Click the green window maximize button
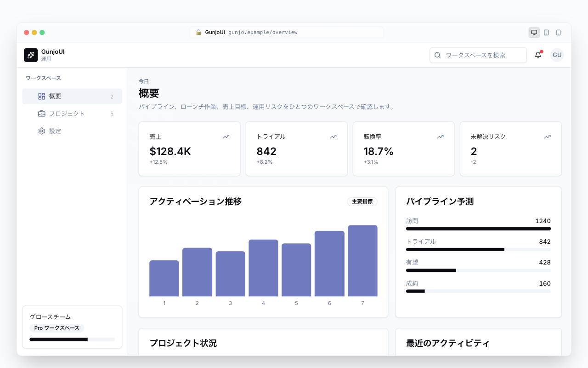The width and height of the screenshot is (588, 368). point(42,32)
